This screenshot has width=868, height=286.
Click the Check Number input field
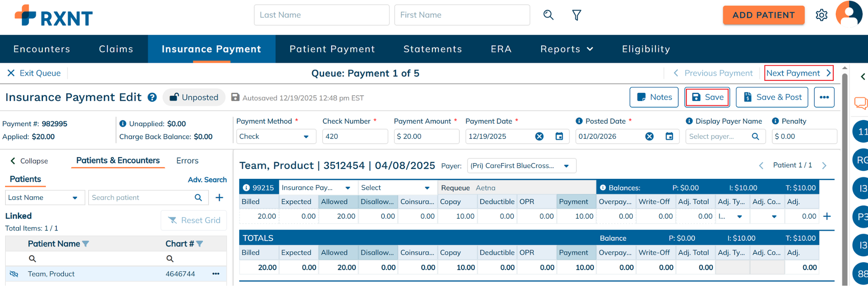point(354,136)
